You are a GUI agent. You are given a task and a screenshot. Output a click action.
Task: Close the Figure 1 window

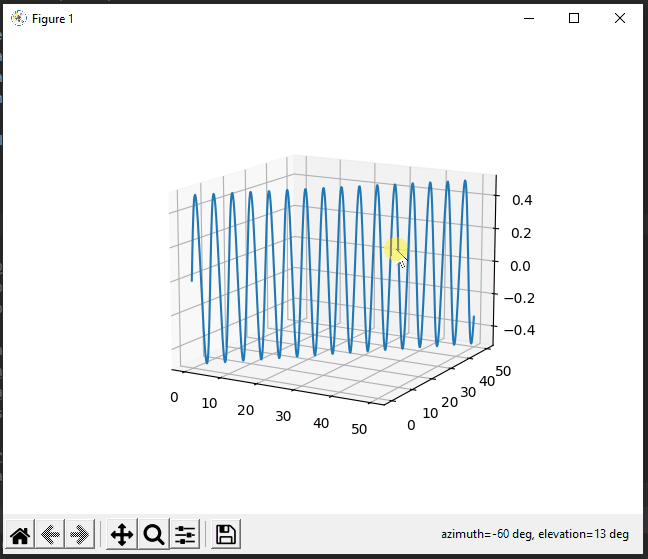coord(619,18)
